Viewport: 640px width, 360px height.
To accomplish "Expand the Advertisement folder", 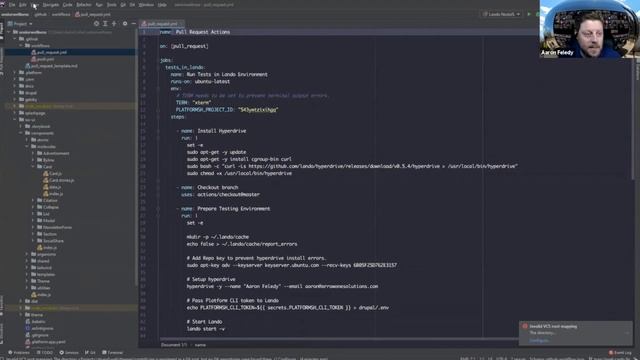I will 33,153.
